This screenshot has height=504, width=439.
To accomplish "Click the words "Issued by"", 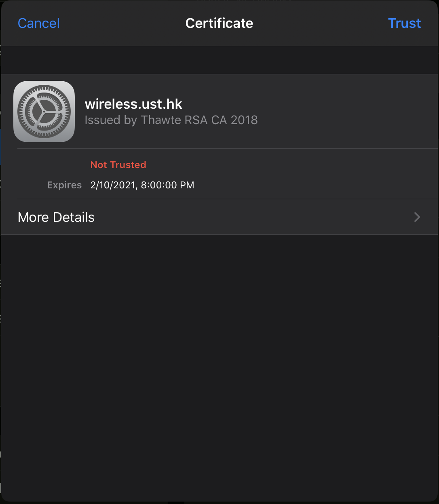I will [102, 120].
